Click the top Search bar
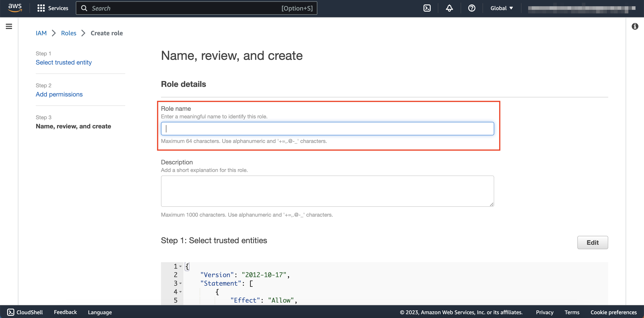The height and width of the screenshot is (318, 644). [196, 8]
